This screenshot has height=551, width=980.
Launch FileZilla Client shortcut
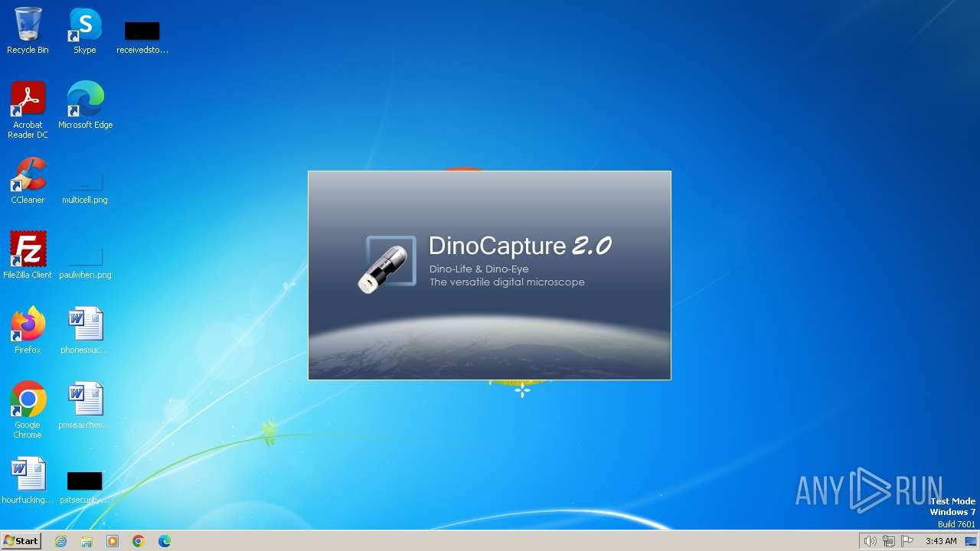tap(28, 256)
